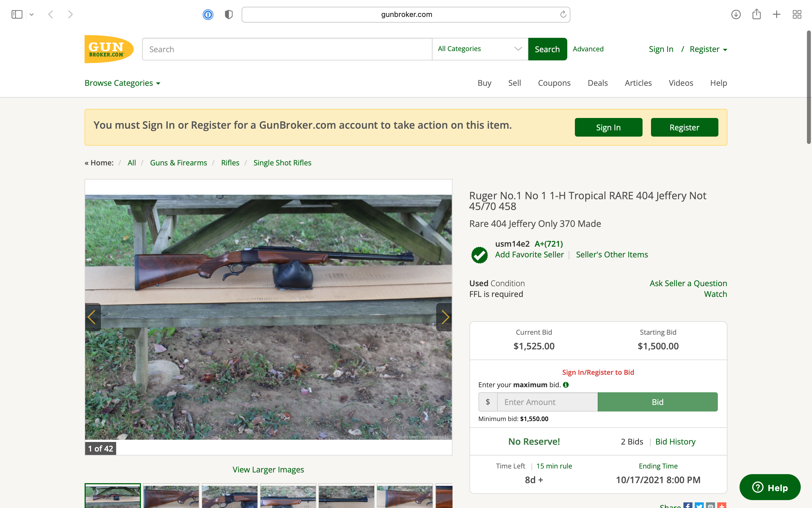The width and height of the screenshot is (812, 508).
Task: Click Watch to watch this item
Action: [715, 294]
